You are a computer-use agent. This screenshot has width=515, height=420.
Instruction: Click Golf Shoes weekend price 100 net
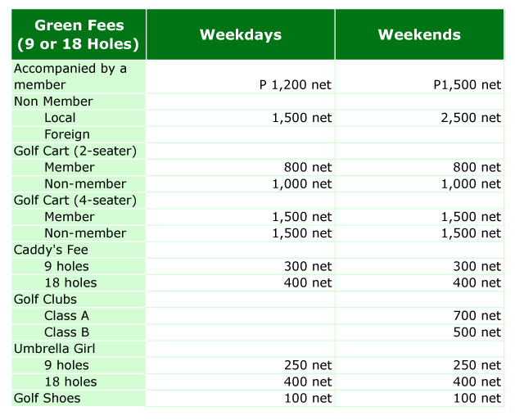pyautogui.click(x=477, y=399)
